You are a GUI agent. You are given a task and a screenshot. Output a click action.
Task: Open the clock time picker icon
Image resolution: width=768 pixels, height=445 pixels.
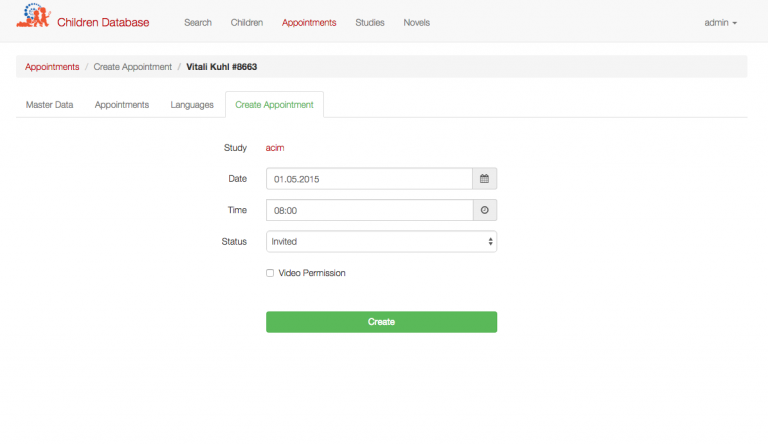point(484,210)
